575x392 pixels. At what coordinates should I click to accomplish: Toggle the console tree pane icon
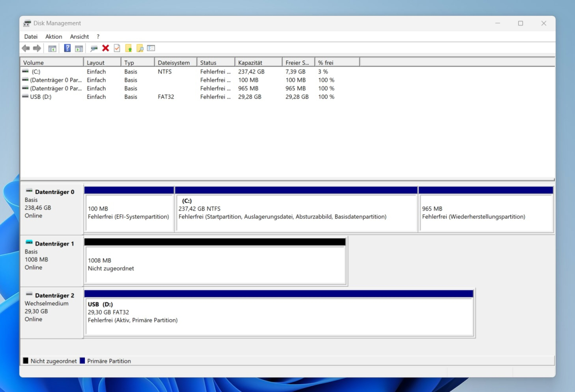pos(52,49)
